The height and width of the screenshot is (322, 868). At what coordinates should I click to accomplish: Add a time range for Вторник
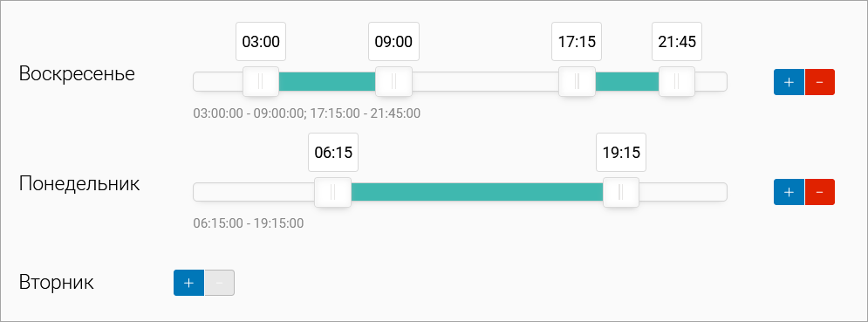point(188,283)
